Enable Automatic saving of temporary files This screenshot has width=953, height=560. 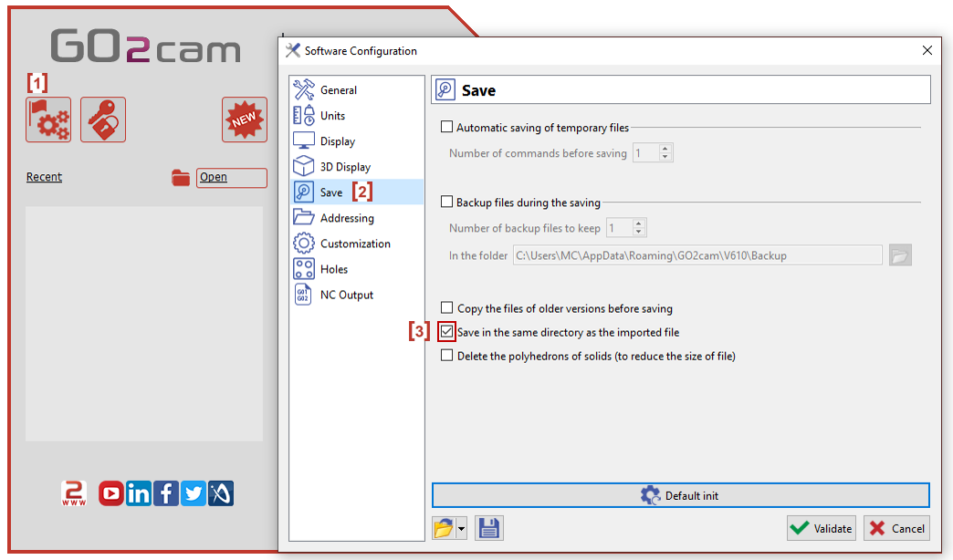click(447, 128)
